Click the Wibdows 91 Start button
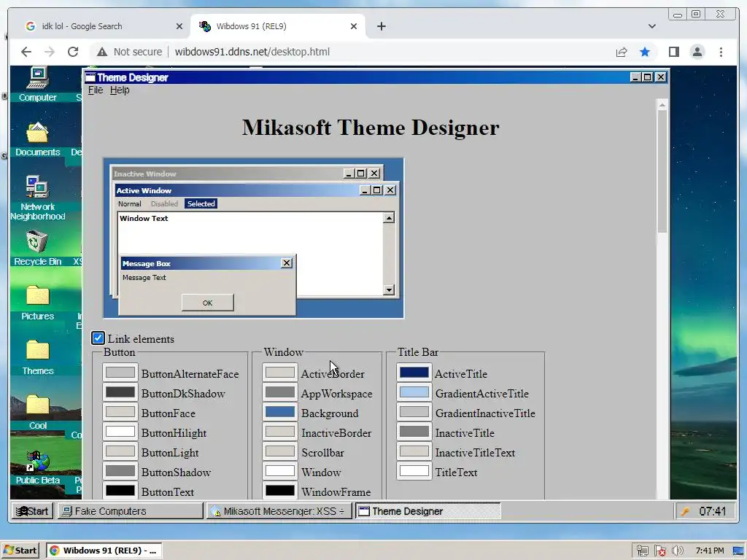 coord(32,511)
